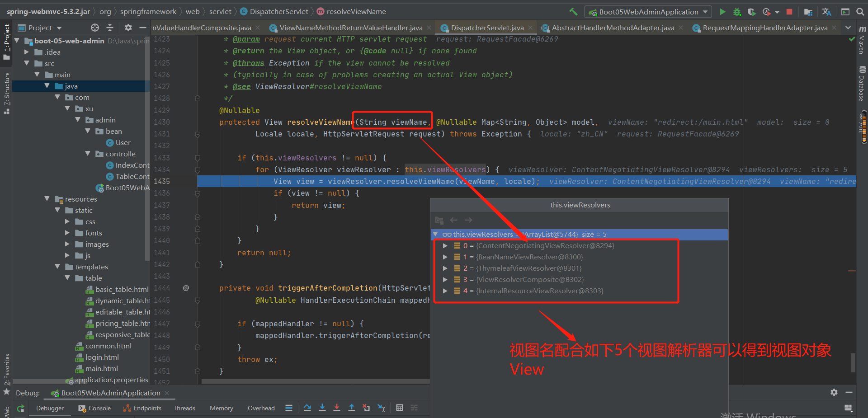Click the back arrow in the viewResolvers popup
This screenshot has height=418, width=868.
[x=454, y=220]
